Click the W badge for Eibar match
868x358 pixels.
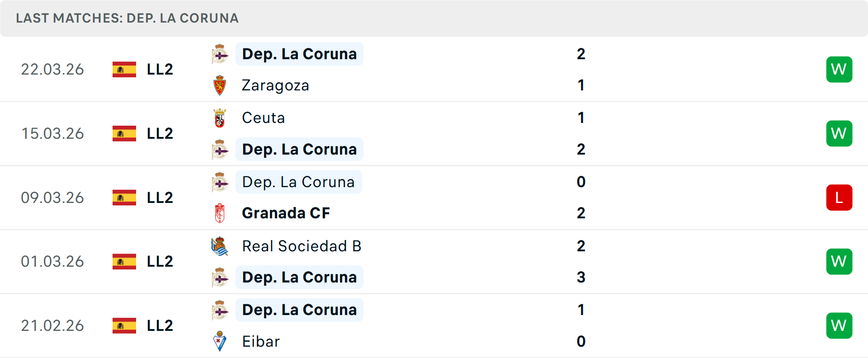pos(839,326)
